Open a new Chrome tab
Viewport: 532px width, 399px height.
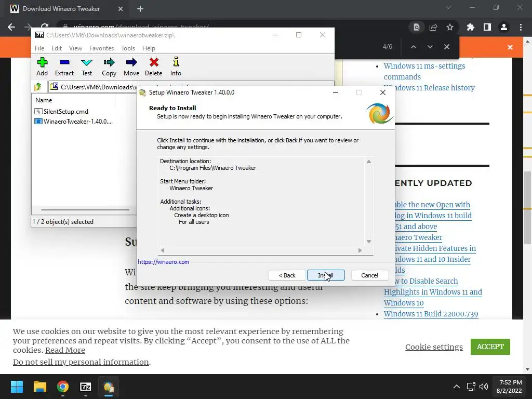(x=140, y=9)
